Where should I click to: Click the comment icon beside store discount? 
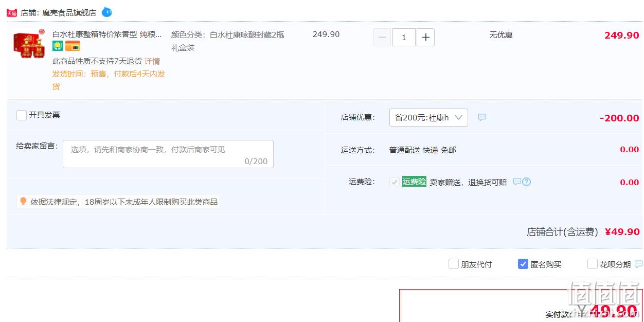[482, 117]
